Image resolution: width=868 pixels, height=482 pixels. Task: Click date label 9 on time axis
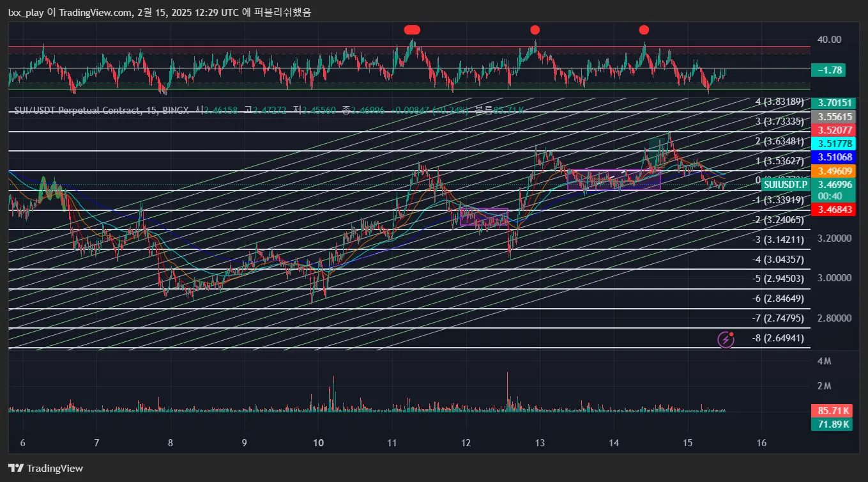pyautogui.click(x=245, y=443)
